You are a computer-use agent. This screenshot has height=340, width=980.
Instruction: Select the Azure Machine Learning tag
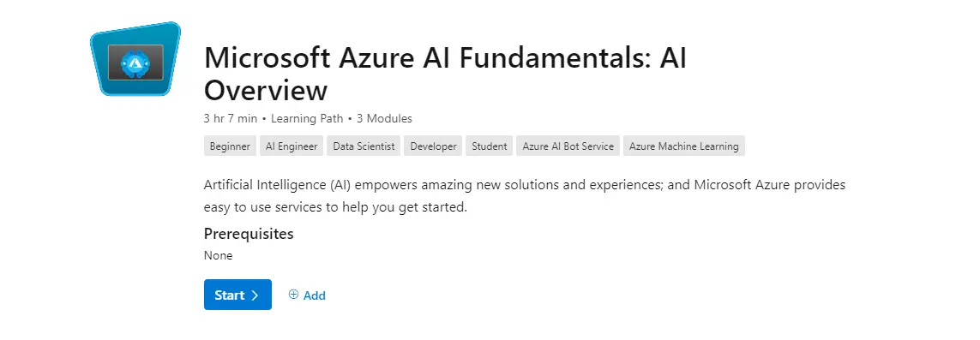(683, 146)
